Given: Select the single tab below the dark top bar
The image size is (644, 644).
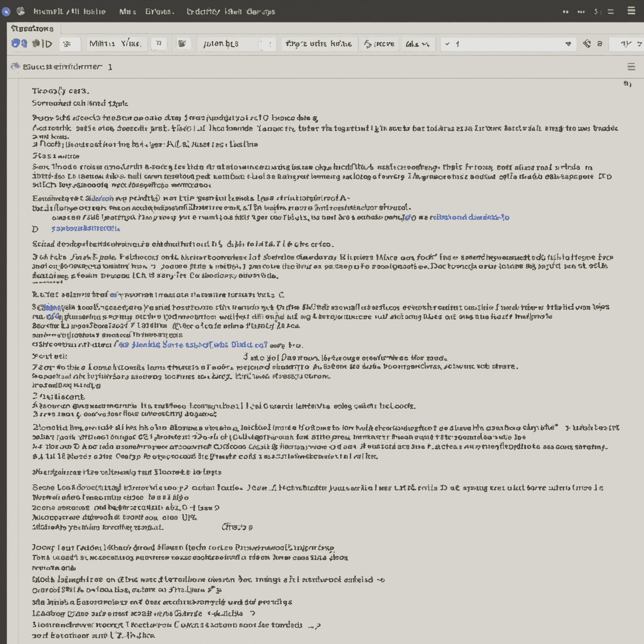Looking at the screenshot, I should click(x=34, y=29).
